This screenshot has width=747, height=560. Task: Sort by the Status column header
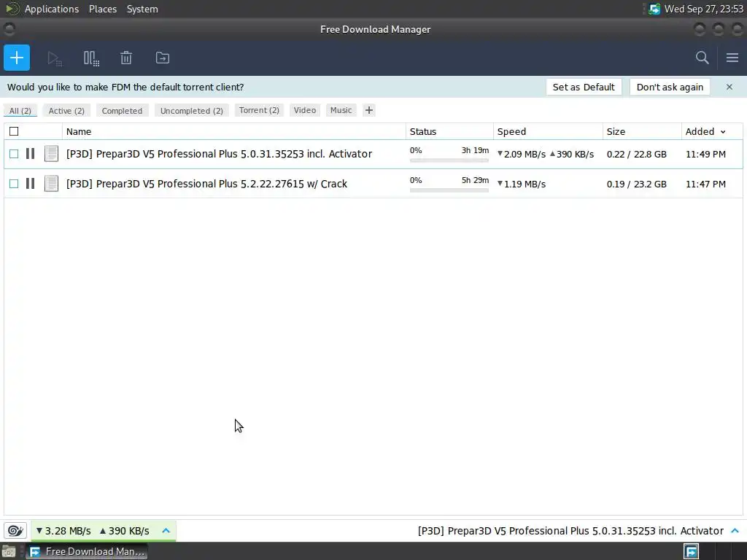pyautogui.click(x=449, y=131)
